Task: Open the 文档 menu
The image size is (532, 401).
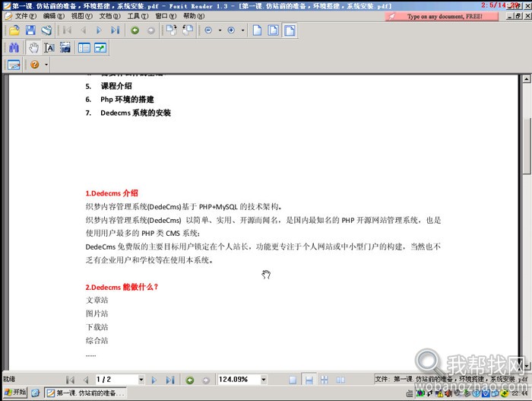Action: (x=109, y=16)
